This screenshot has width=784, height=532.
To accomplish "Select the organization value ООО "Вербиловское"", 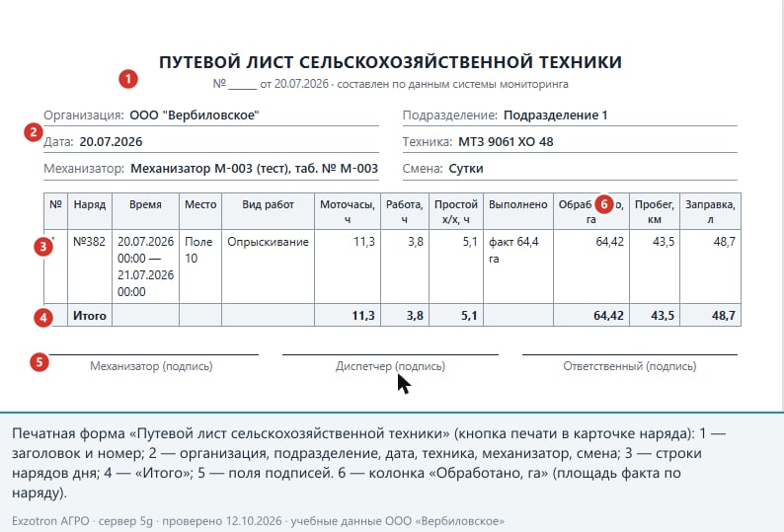I will point(195,115).
